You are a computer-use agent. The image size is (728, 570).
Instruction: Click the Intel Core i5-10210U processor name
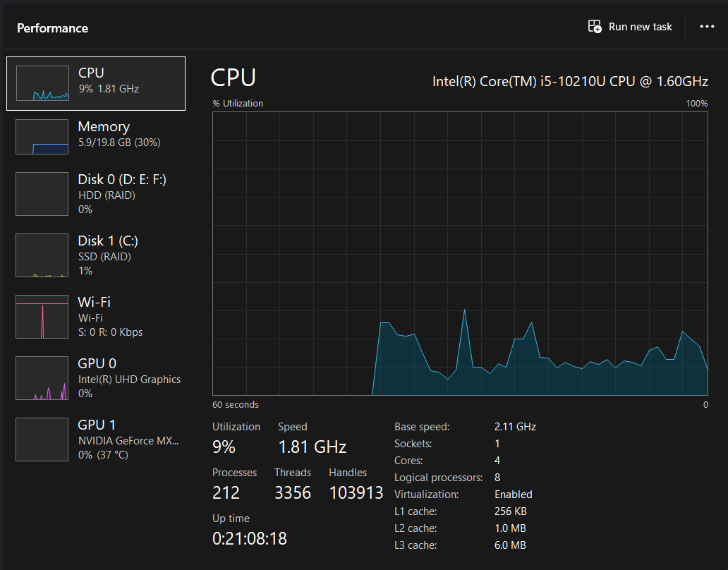(x=570, y=82)
